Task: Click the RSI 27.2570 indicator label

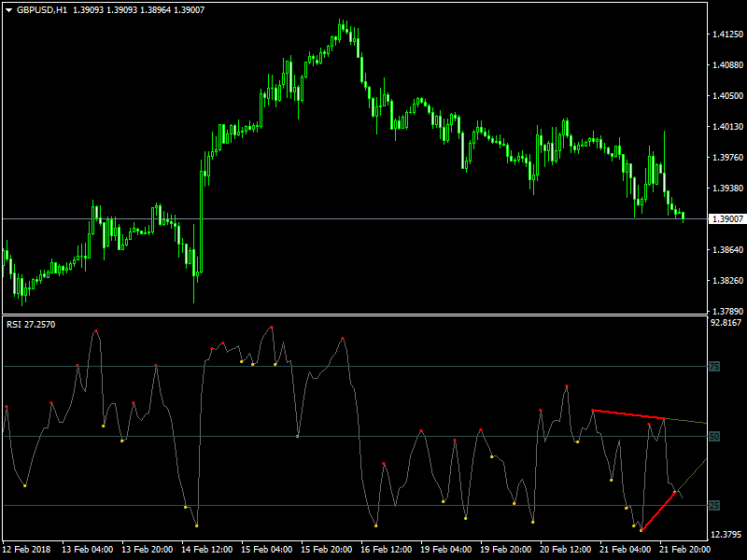Action: click(x=31, y=324)
